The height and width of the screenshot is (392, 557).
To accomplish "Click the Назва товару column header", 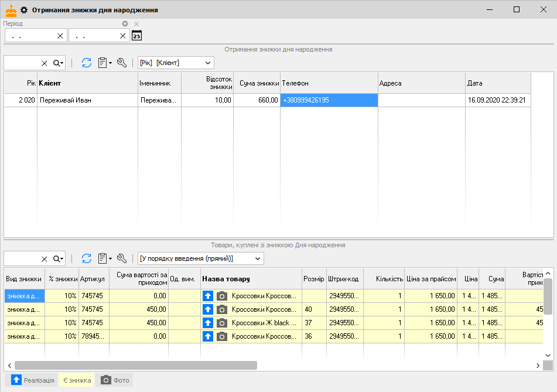I will [x=251, y=279].
